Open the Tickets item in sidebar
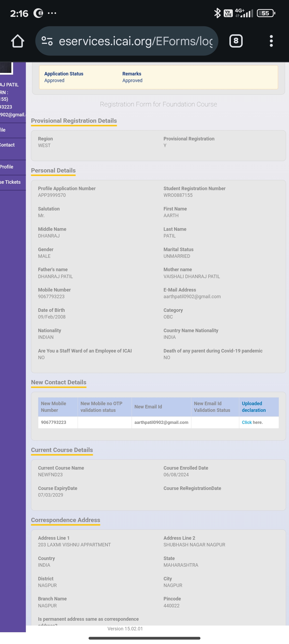Image resolution: width=289 pixels, height=644 pixels. pos(11,182)
